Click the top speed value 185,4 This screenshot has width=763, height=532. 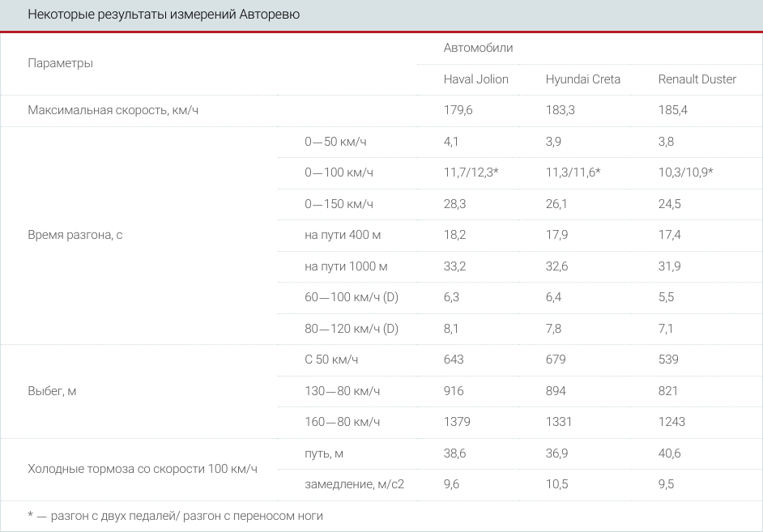(x=672, y=110)
